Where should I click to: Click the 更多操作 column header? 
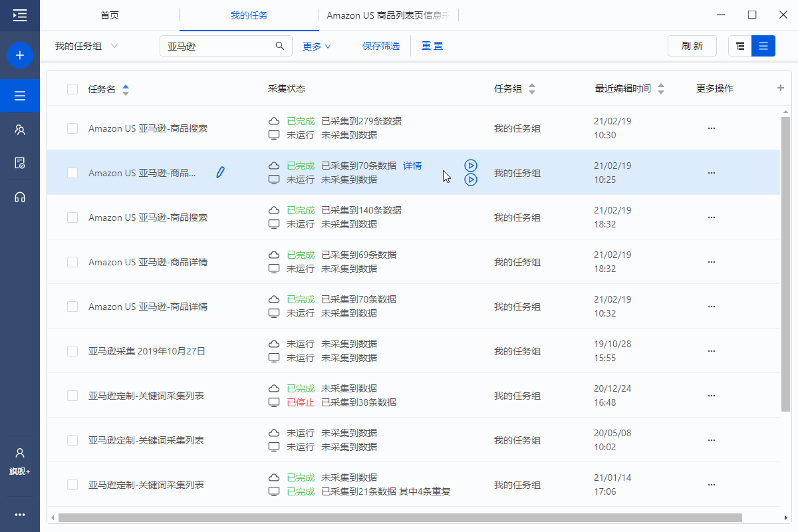[x=715, y=88]
